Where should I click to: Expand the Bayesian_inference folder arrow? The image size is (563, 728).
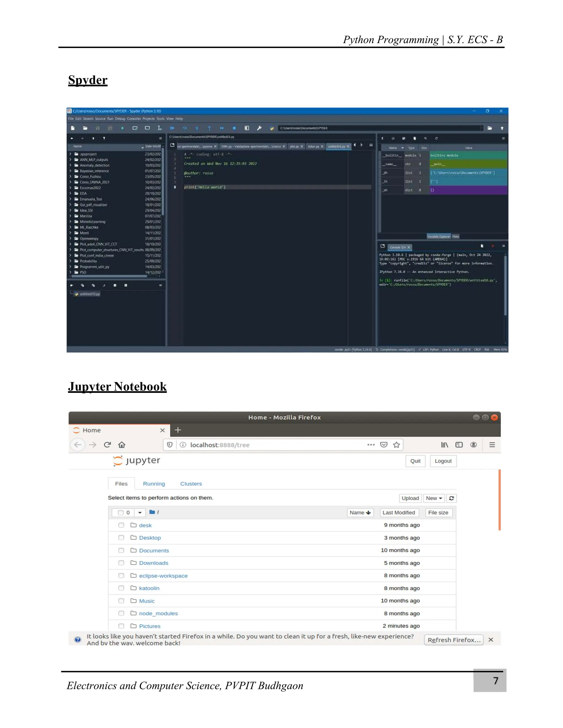pos(70,171)
